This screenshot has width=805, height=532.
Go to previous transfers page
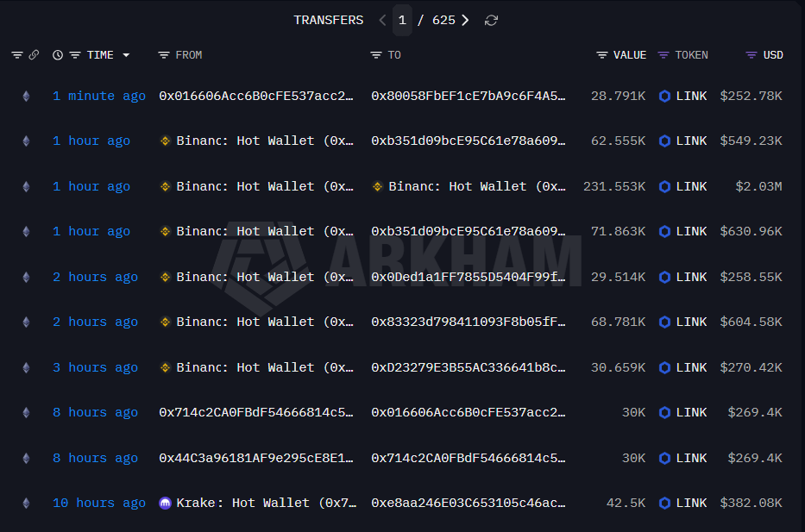382,20
